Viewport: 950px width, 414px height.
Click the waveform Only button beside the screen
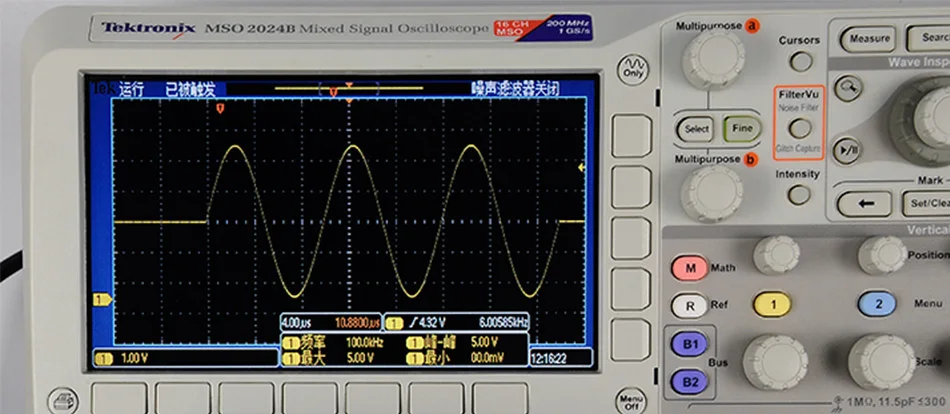[x=633, y=68]
